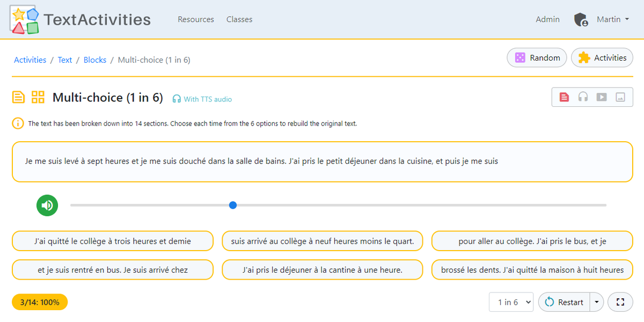
Task: Go to Blocks breadcrumb link
Action: 95,60
